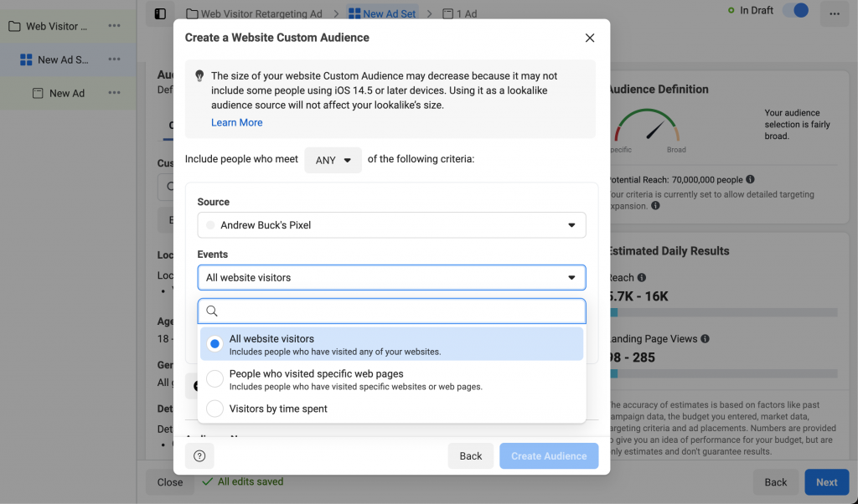Select All website visitors radio option

pyautogui.click(x=215, y=344)
